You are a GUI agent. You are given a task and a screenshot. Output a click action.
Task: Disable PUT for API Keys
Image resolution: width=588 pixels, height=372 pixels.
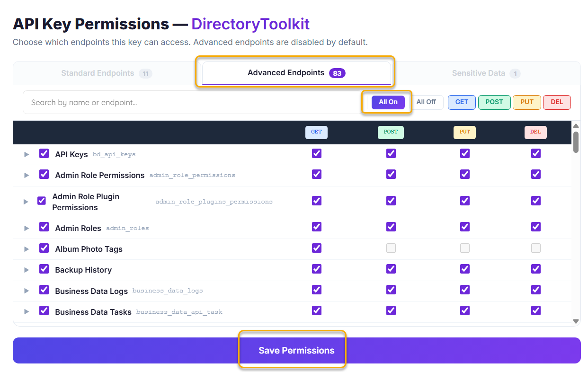pos(465,153)
